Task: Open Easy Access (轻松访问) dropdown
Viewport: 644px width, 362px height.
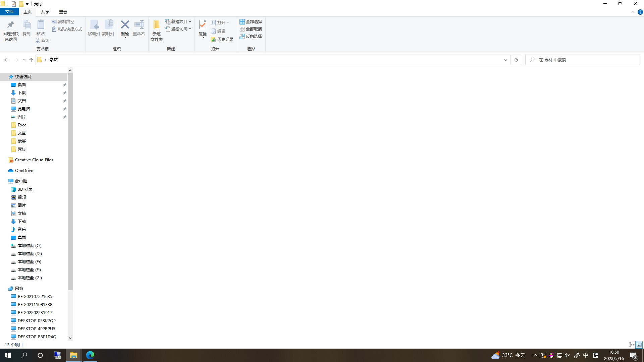Action: click(178, 29)
